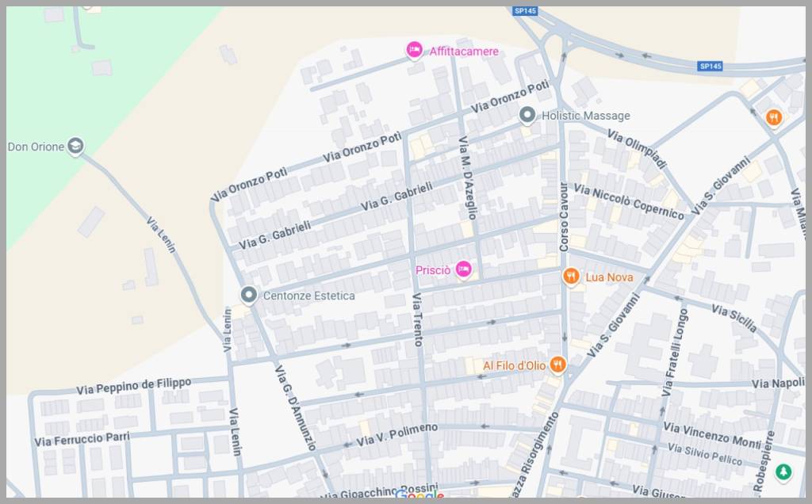Open the Affittacamere place label

coord(464,52)
